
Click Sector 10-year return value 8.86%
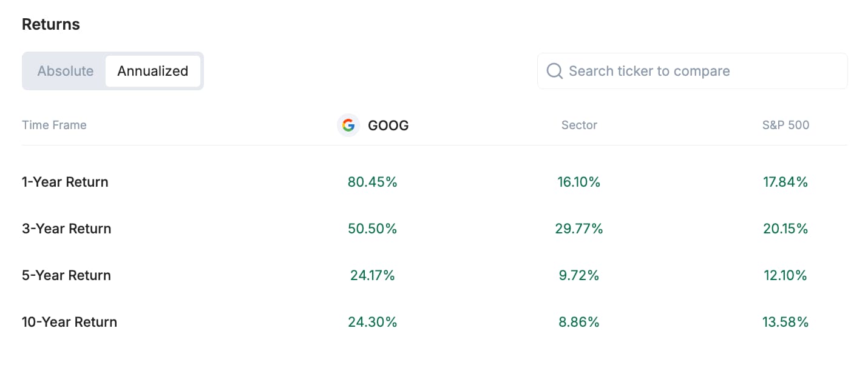point(579,322)
